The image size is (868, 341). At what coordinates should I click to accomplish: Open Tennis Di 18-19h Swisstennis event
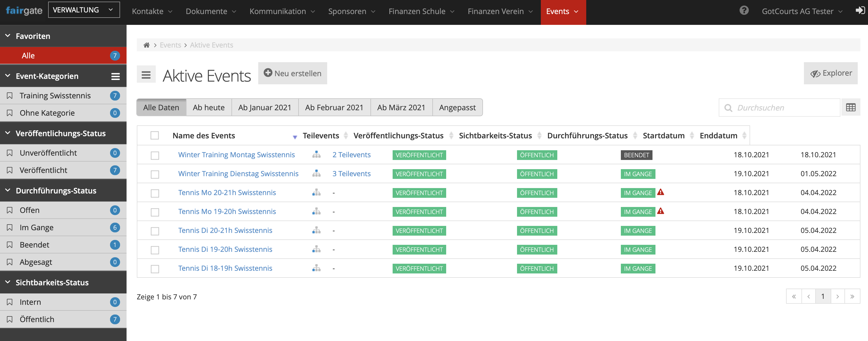coord(225,268)
